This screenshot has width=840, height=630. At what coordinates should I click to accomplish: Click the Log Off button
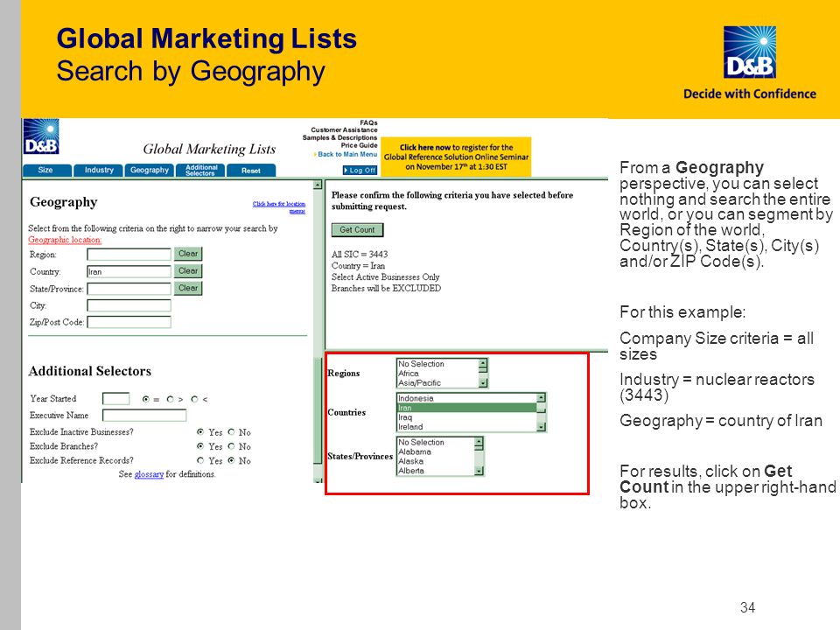tap(360, 171)
